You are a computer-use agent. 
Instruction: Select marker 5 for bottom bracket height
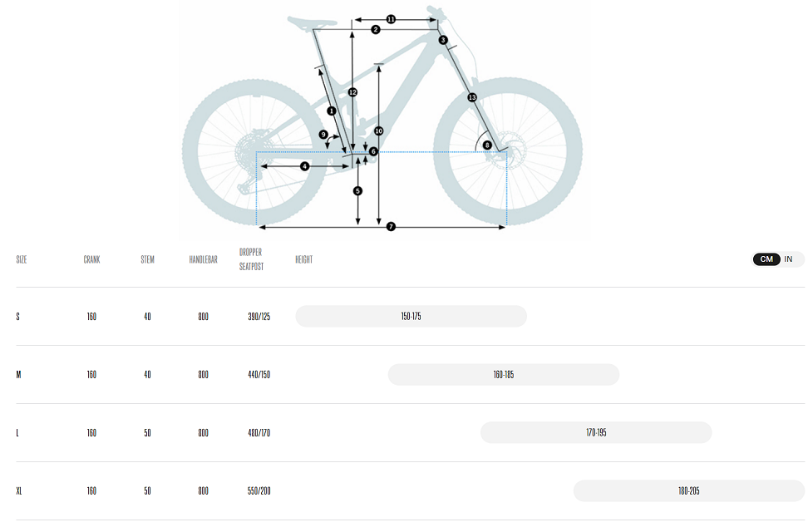point(357,191)
